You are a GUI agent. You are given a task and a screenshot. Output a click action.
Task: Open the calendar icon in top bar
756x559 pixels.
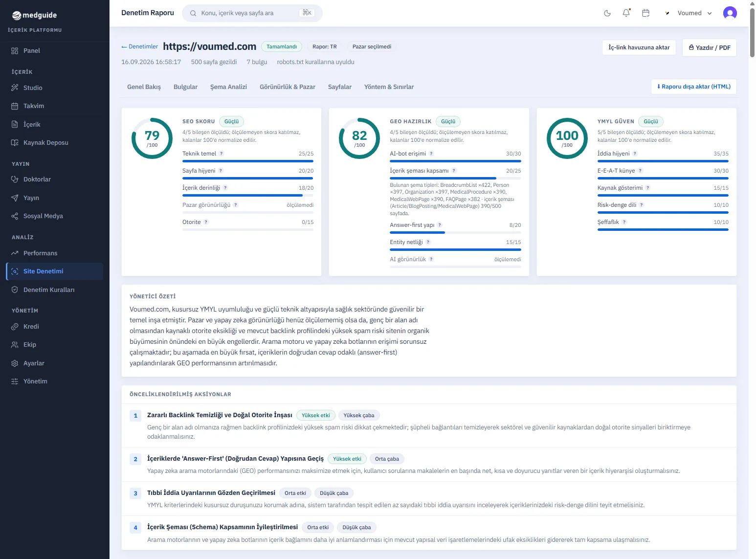tap(645, 13)
